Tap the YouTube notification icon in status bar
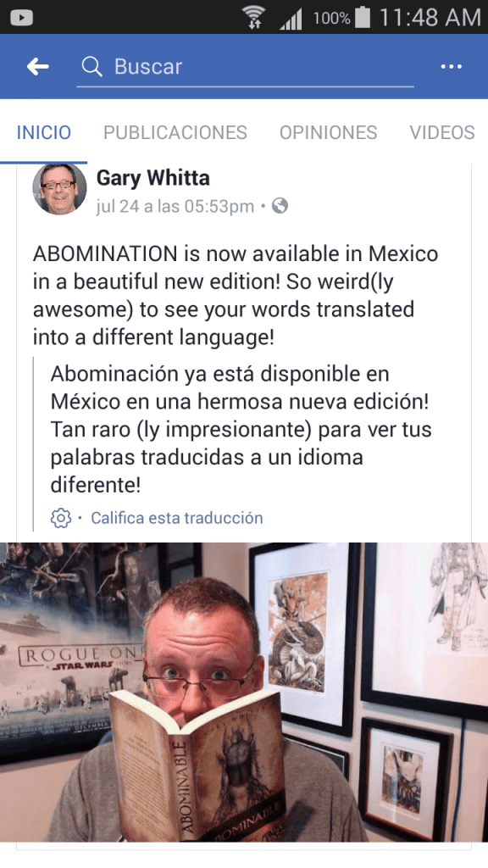 [x=21, y=18]
